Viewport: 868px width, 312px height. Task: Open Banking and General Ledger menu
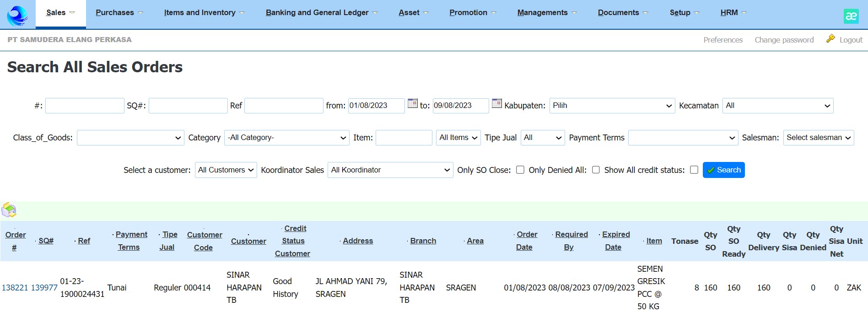[321, 13]
